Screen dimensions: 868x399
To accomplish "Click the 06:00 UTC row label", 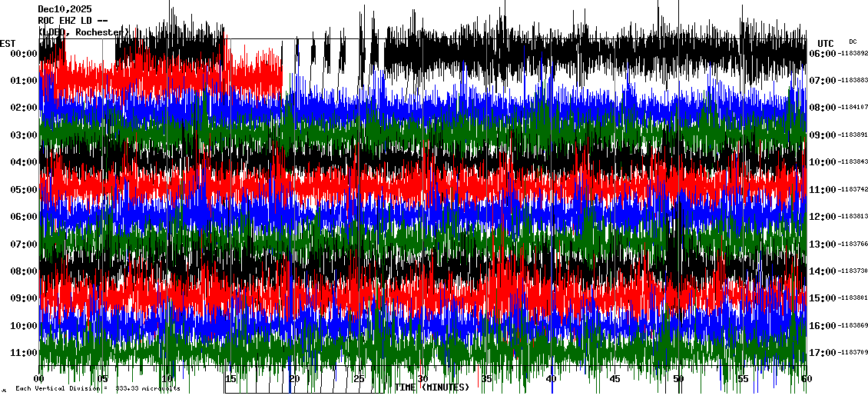I will [x=821, y=54].
